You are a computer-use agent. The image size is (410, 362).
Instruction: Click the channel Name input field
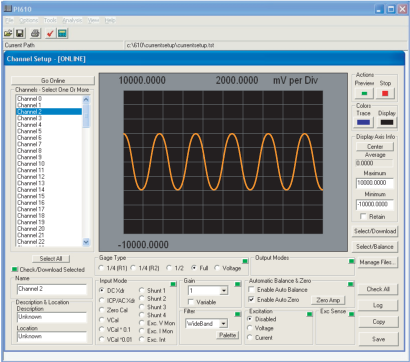pyautogui.click(x=52, y=289)
